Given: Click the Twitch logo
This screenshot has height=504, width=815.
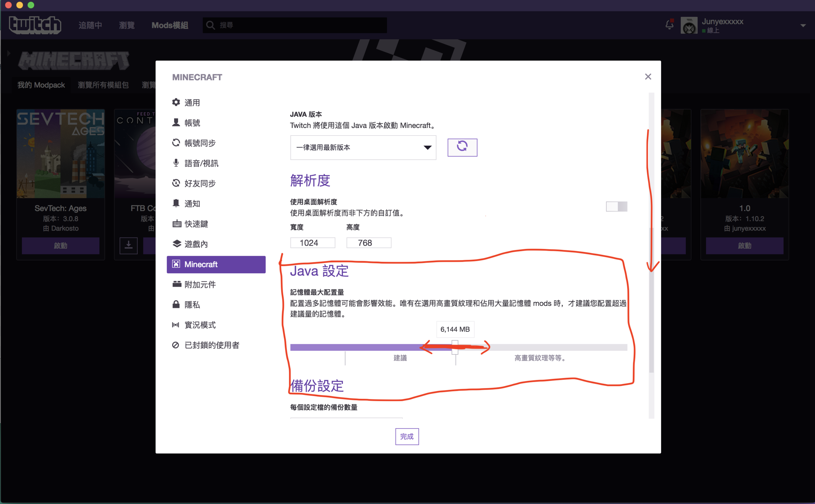Looking at the screenshot, I should click(35, 25).
